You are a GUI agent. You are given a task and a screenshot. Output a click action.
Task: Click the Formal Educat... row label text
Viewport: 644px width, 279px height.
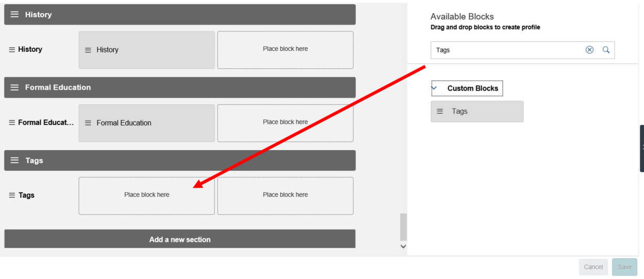coord(46,122)
